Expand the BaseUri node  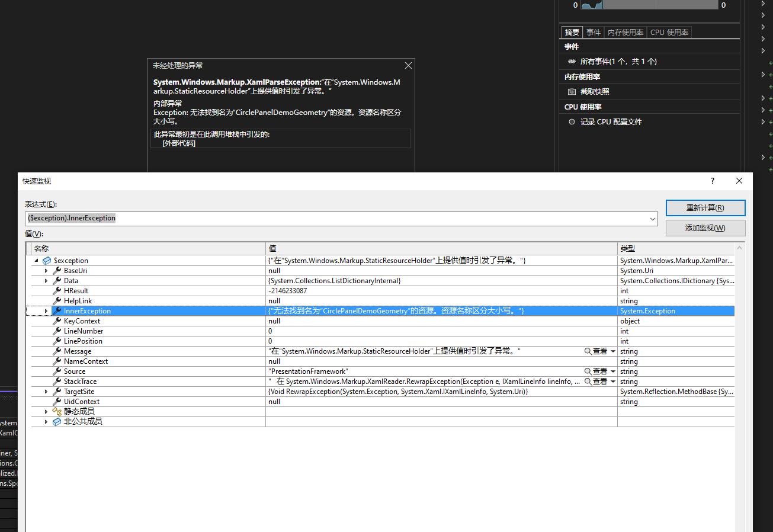pos(46,270)
